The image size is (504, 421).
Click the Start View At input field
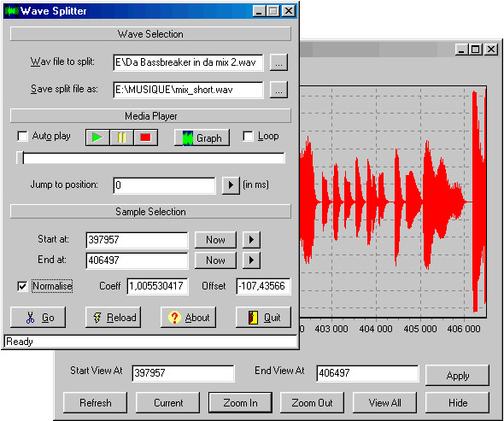(183, 373)
